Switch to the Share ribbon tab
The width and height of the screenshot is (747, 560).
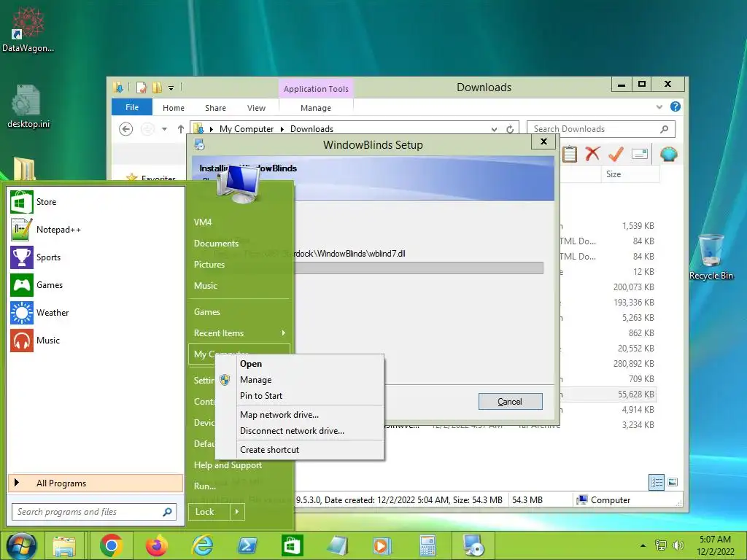tap(215, 108)
